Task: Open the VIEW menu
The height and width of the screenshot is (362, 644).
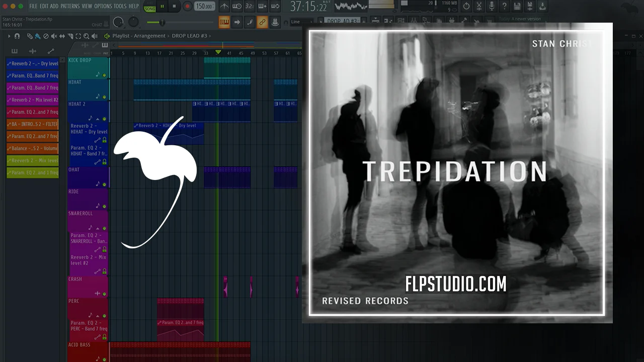Action: click(x=87, y=6)
